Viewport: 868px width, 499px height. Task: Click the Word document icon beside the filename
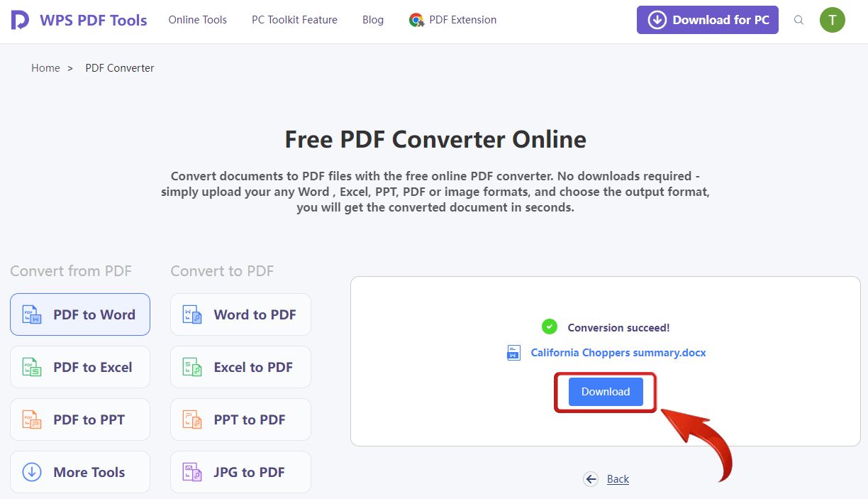pyautogui.click(x=513, y=352)
